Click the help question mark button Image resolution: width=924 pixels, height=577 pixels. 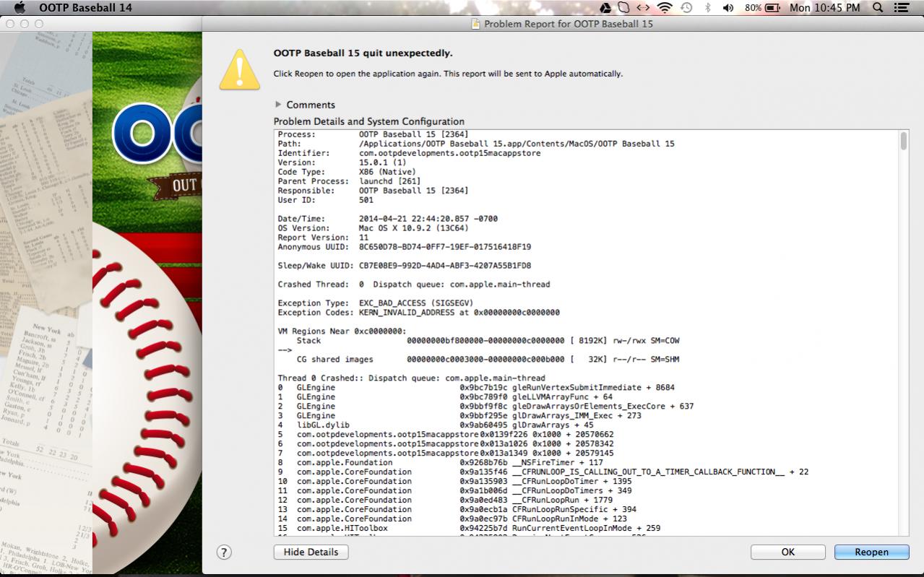(224, 552)
